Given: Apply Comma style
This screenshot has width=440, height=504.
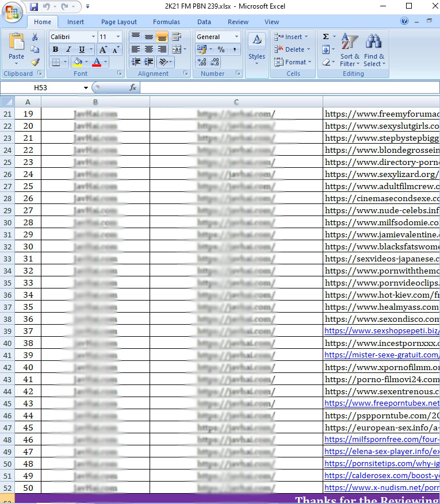Looking at the screenshot, I should pos(235,49).
